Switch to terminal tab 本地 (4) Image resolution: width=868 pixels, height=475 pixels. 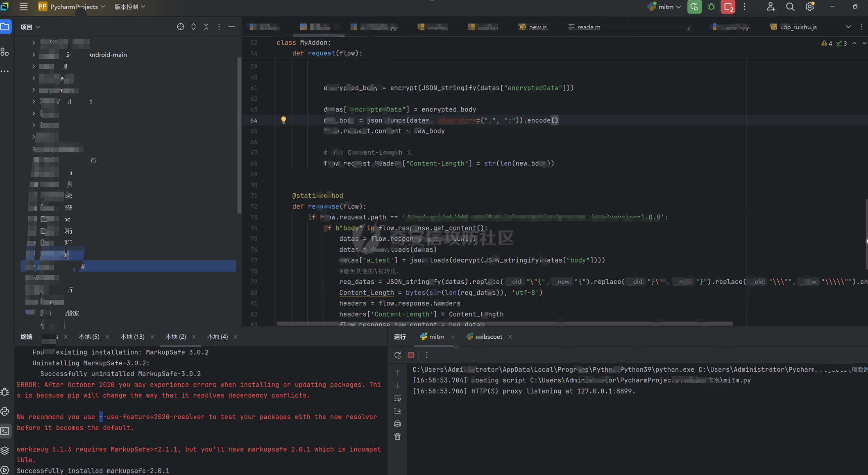pos(218,337)
